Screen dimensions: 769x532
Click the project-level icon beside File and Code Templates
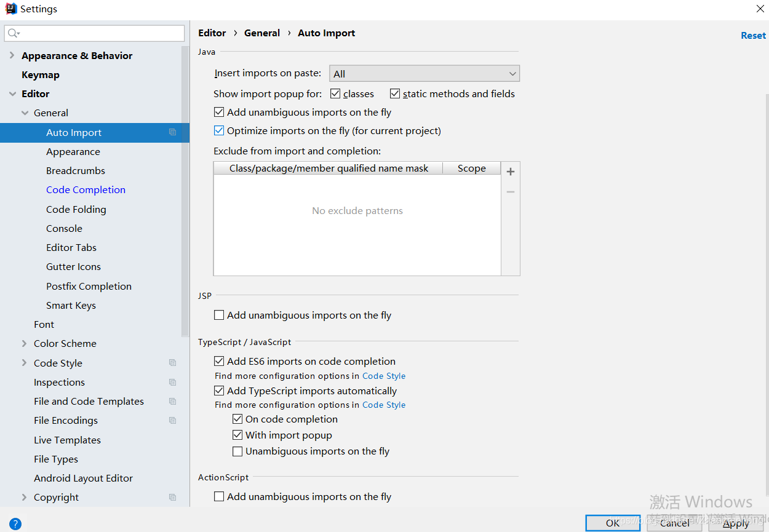pos(173,401)
